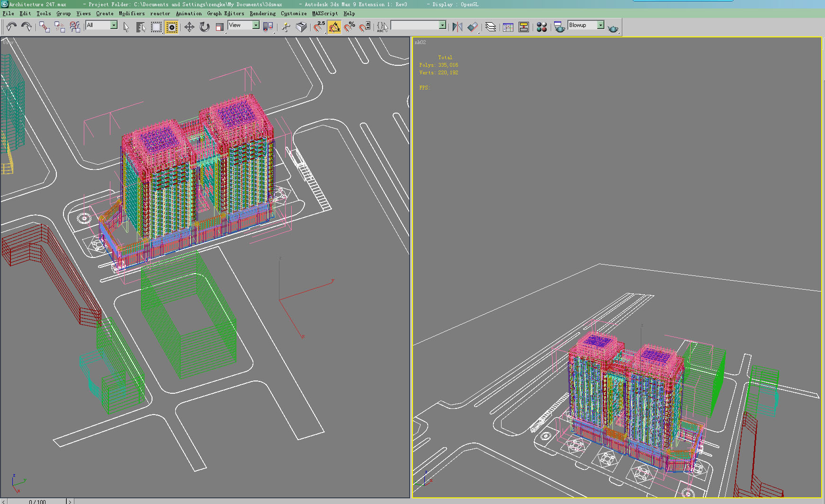Toggle the 2.5D Snaps magnet
Viewport: 825px width, 504px height.
(x=319, y=27)
